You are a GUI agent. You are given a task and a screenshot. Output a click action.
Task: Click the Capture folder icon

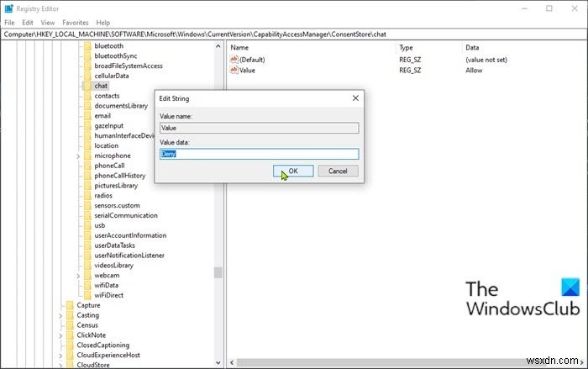pyautogui.click(x=70, y=305)
